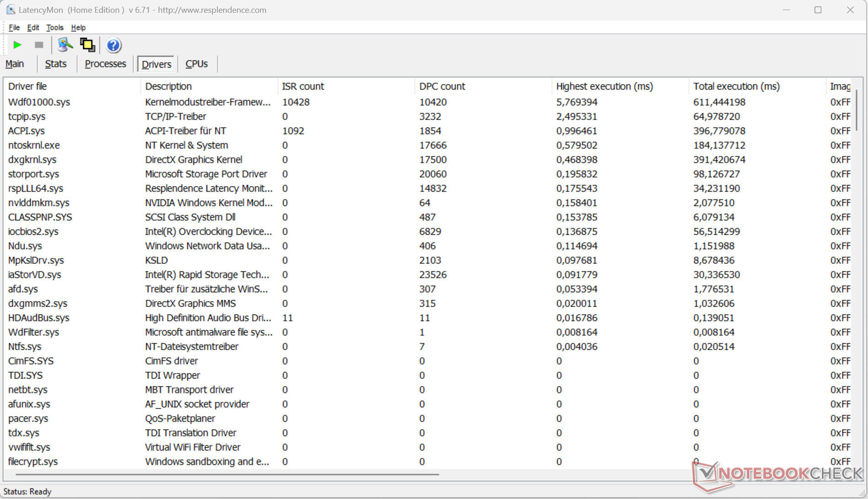This screenshot has width=868, height=499.
Task: Sort by Total execution (ms) column header
Action: (x=757, y=86)
